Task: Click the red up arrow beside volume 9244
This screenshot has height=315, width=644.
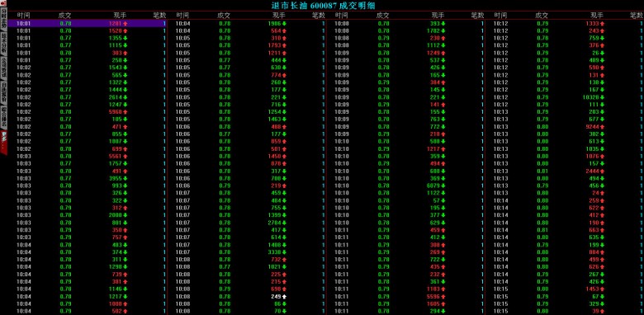Action: pos(603,127)
